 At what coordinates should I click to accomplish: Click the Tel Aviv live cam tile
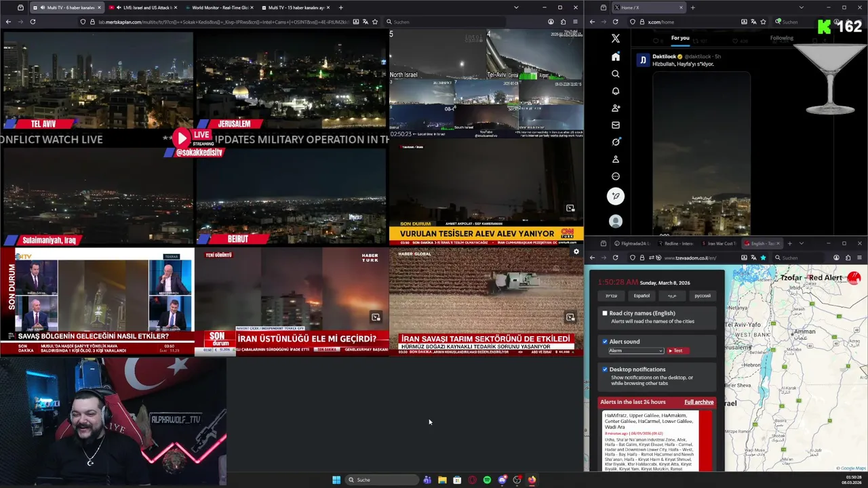[x=98, y=80]
